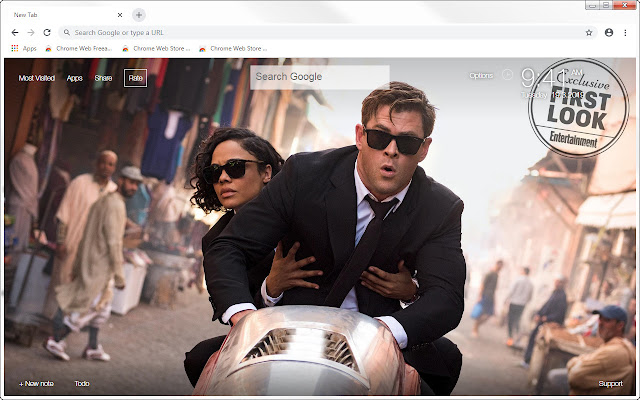Click the search magnifier icon in address bar
Image resolution: width=640 pixels, height=400 pixels.
coord(67,33)
